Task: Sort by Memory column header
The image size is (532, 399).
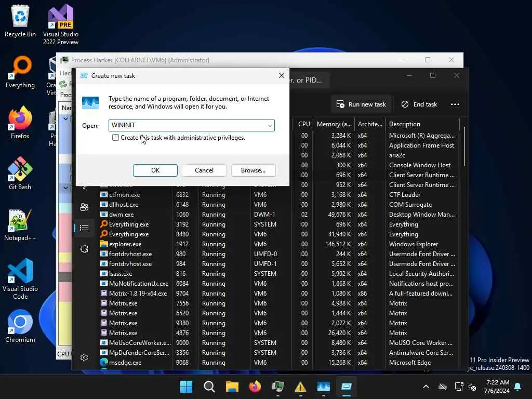Action: (x=334, y=124)
